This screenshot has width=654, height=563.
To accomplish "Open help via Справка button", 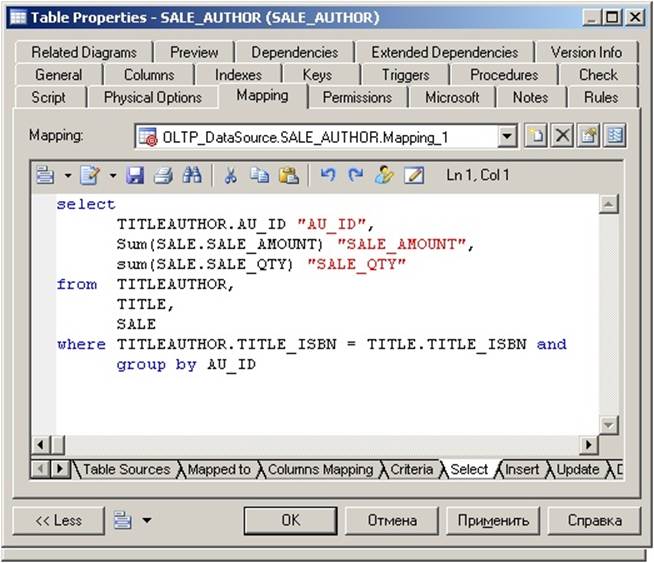I will click(594, 520).
